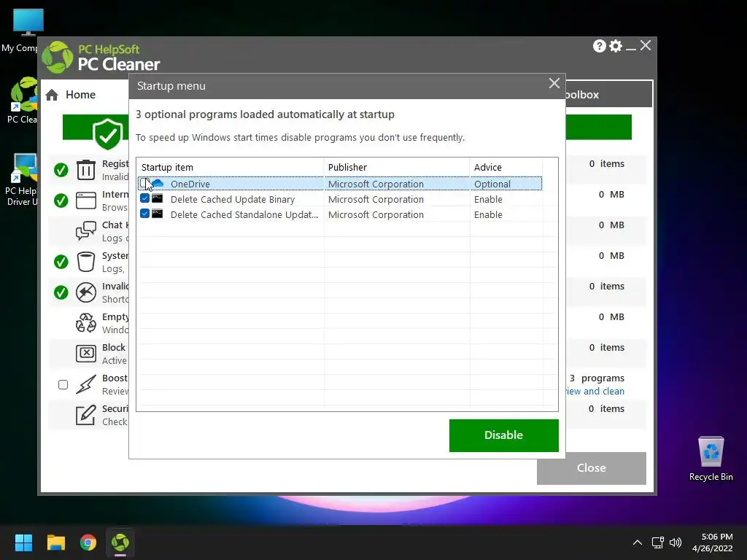Select the Delete Cached Standalone Updat... text
747x560 pixels.
[x=244, y=214]
